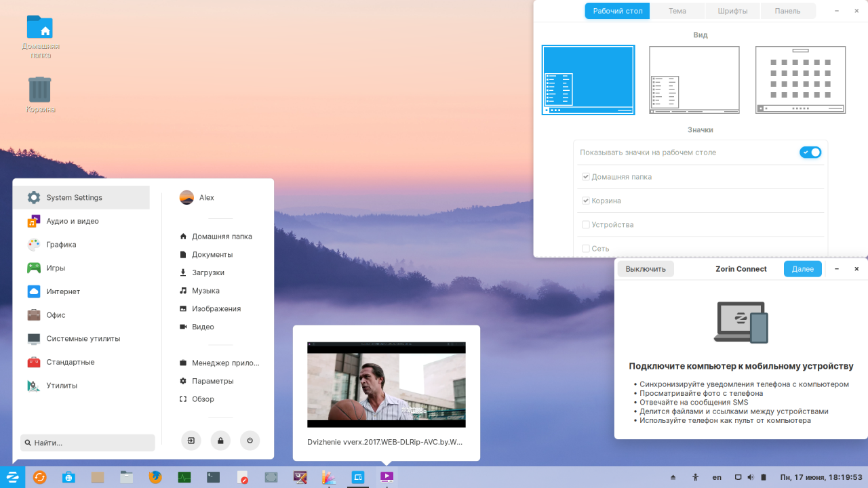Screen dimensions: 868x488
Task: Click the battery icon in tray
Action: pyautogui.click(x=763, y=477)
